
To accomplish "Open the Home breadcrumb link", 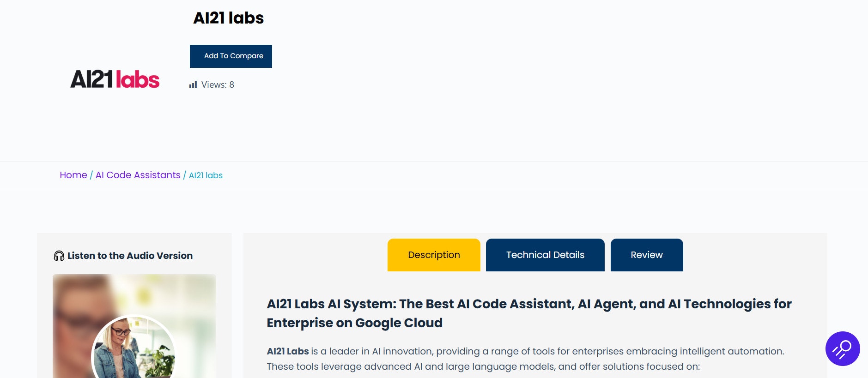I will click(73, 175).
